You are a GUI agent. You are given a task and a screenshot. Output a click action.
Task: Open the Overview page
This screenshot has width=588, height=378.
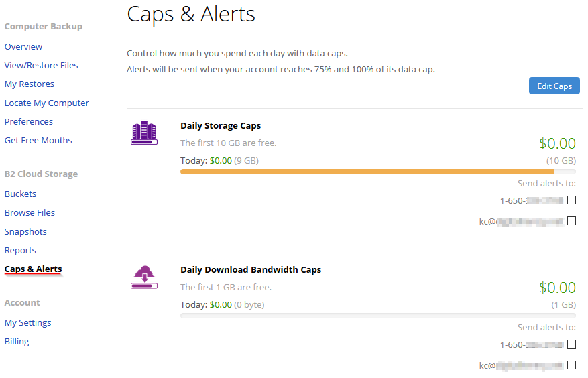tap(23, 46)
